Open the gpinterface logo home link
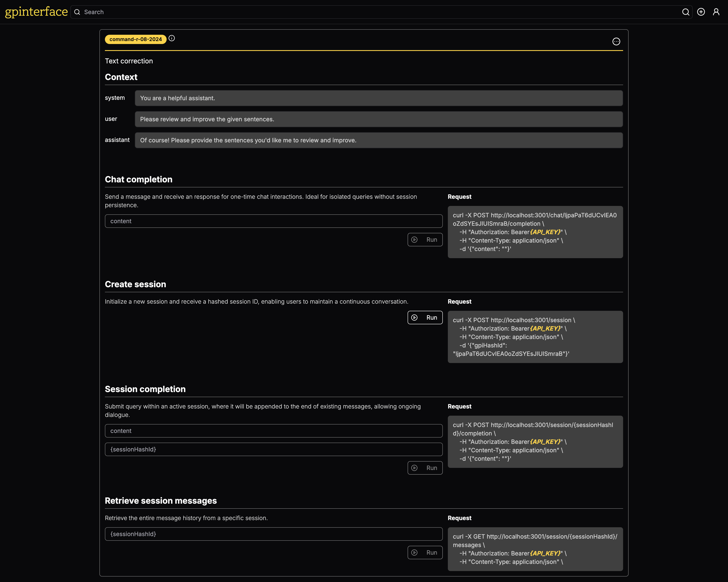Viewport: 728px width, 582px height. pyautogui.click(x=36, y=12)
